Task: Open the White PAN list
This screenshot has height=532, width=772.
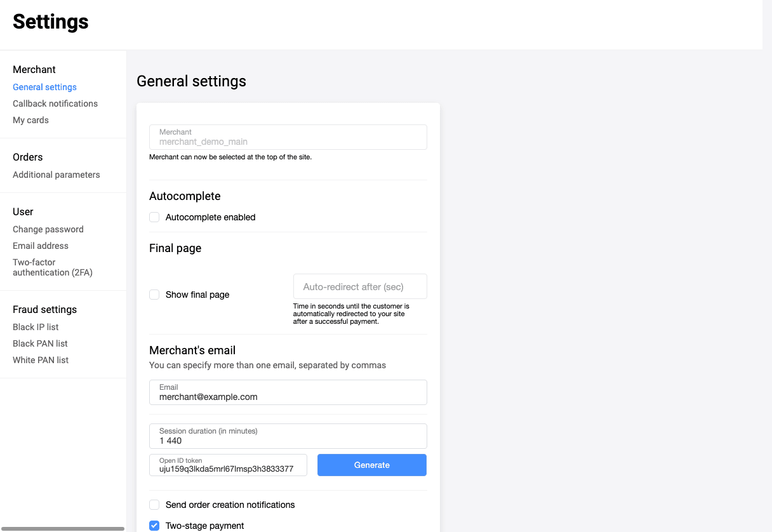Action: pos(41,360)
